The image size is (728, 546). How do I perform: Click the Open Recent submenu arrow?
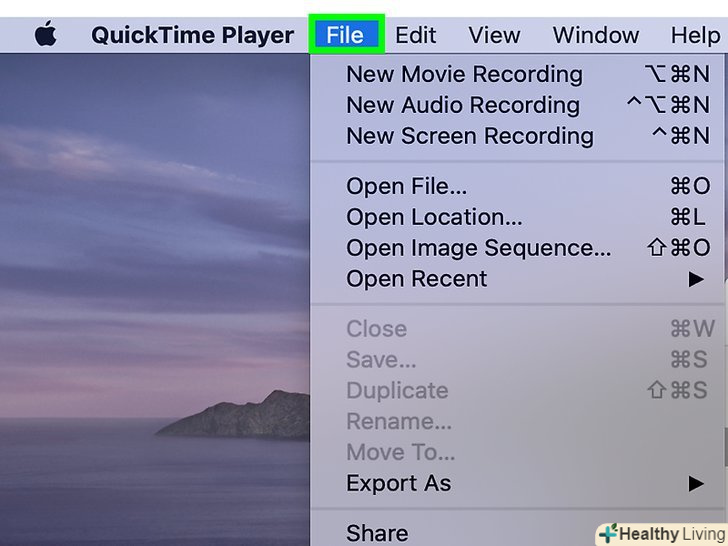coord(696,279)
